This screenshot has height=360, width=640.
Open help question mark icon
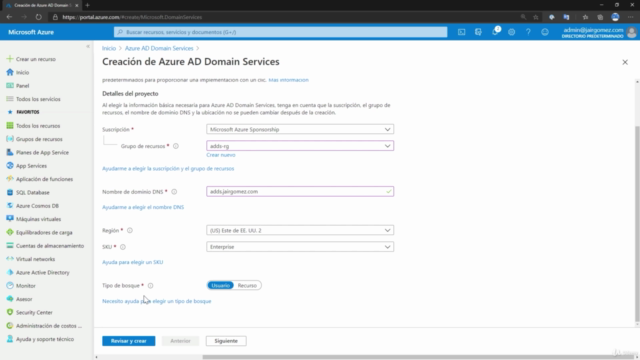(528, 32)
